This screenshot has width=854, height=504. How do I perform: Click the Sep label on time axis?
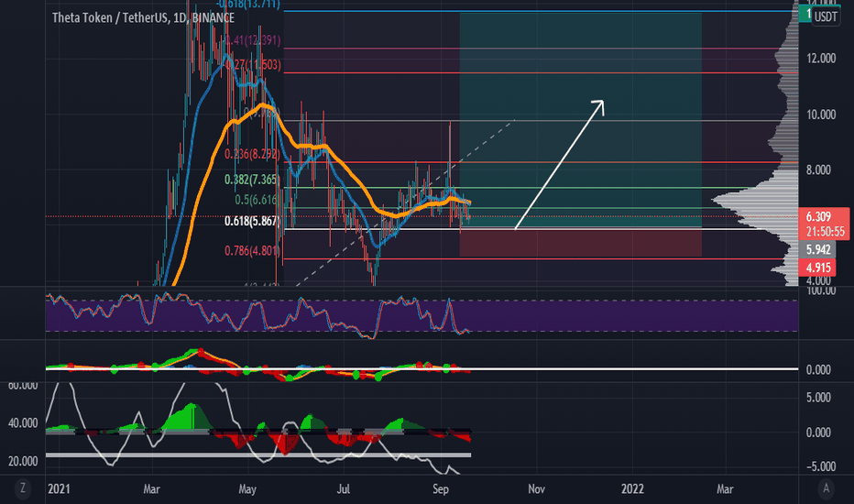[x=440, y=488]
